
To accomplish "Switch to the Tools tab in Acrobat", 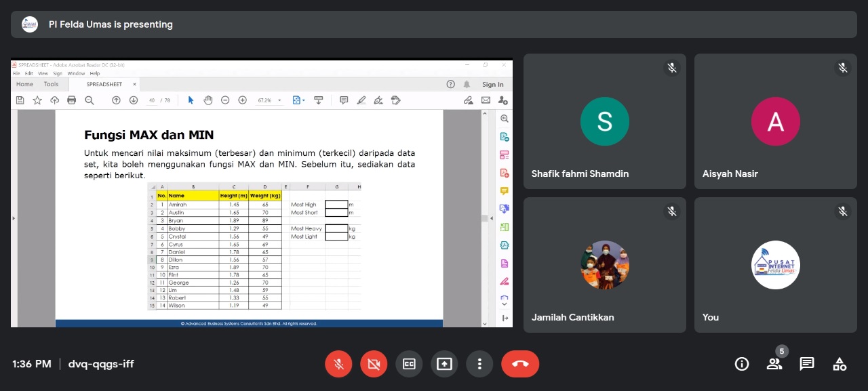I will pyautogui.click(x=51, y=84).
